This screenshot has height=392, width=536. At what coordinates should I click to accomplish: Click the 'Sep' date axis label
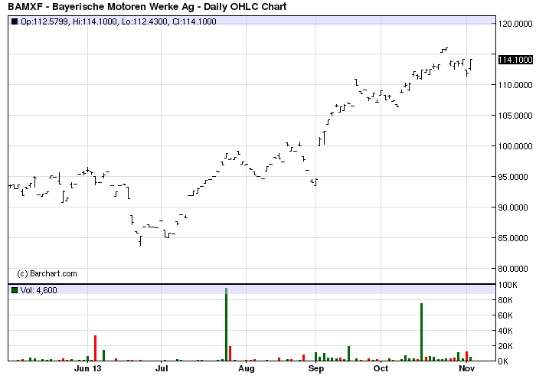[315, 368]
